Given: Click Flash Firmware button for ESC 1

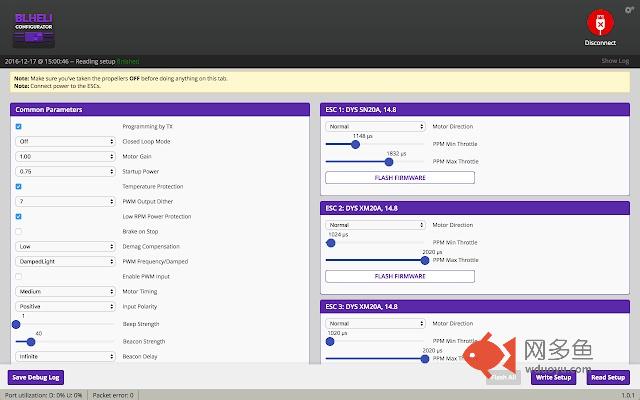Looking at the screenshot, I should click(400, 178).
